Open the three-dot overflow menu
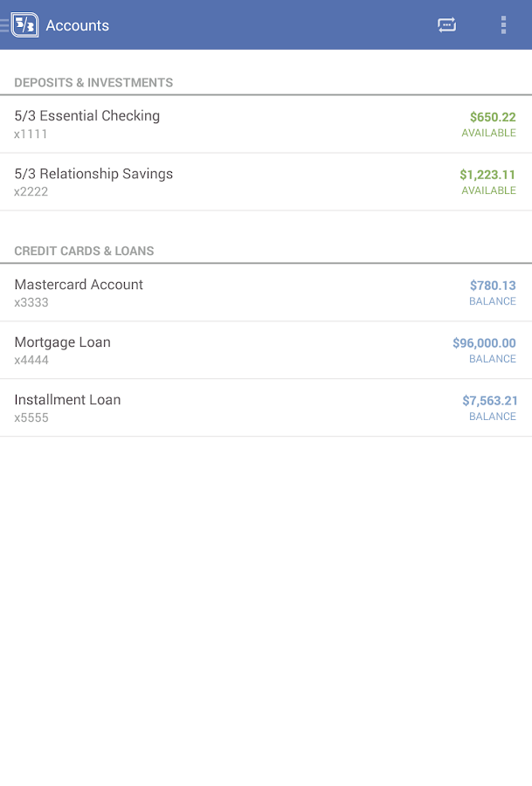 (503, 24)
